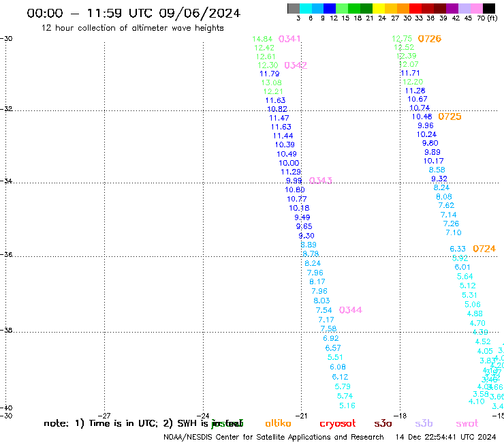Click the -32 latitude axis label
The height and width of the screenshot is (443, 504).
pyautogui.click(x=6, y=109)
